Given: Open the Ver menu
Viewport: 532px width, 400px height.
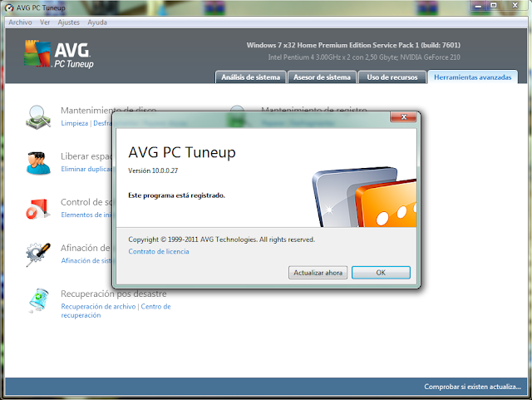Looking at the screenshot, I should (x=45, y=22).
